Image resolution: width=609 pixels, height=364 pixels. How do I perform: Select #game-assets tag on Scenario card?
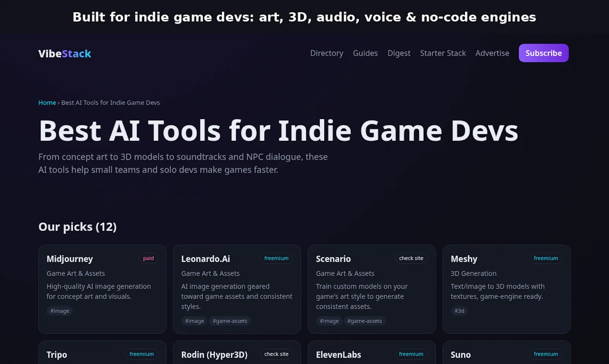click(365, 321)
